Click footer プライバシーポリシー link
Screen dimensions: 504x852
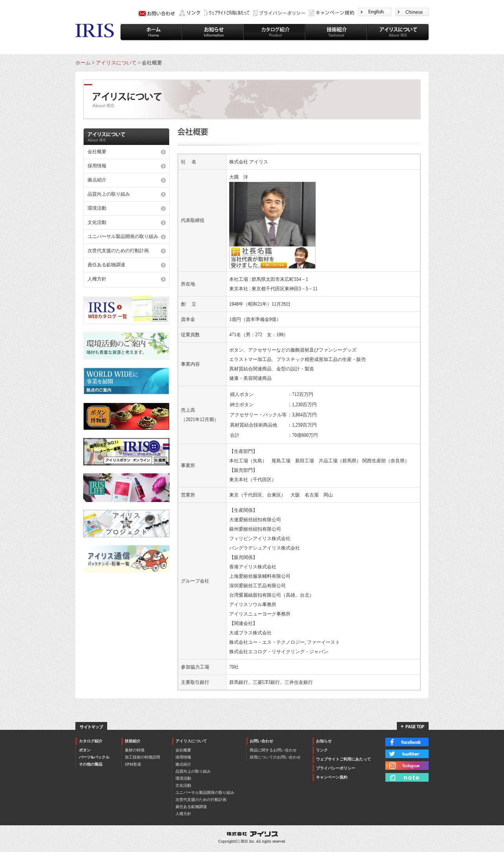click(336, 768)
